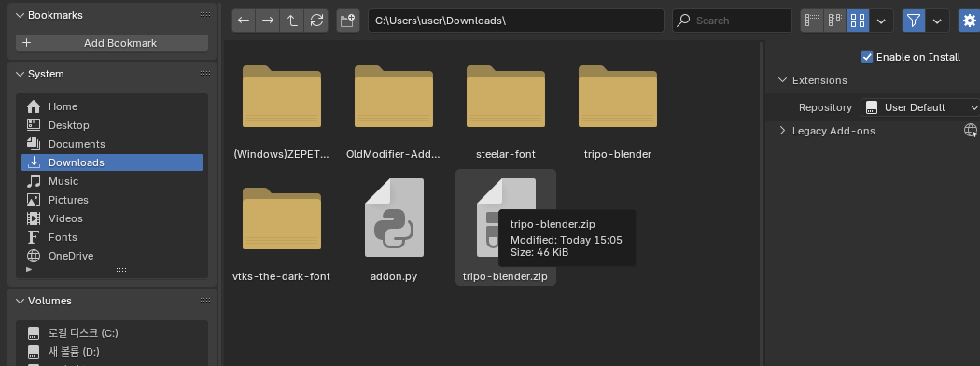Switch to thumbnails display mode
This screenshot has height=366, width=980.
point(858,21)
